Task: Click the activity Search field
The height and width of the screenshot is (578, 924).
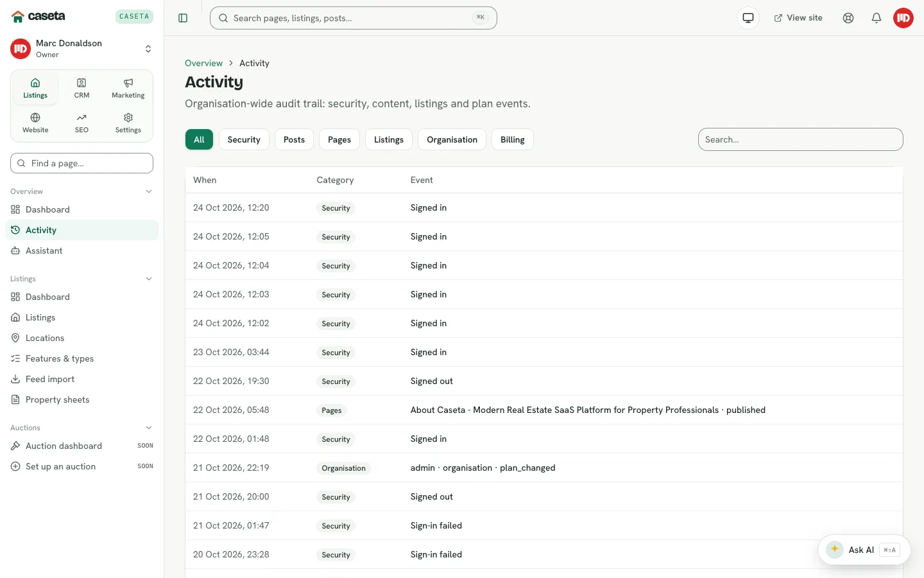Action: (800, 139)
